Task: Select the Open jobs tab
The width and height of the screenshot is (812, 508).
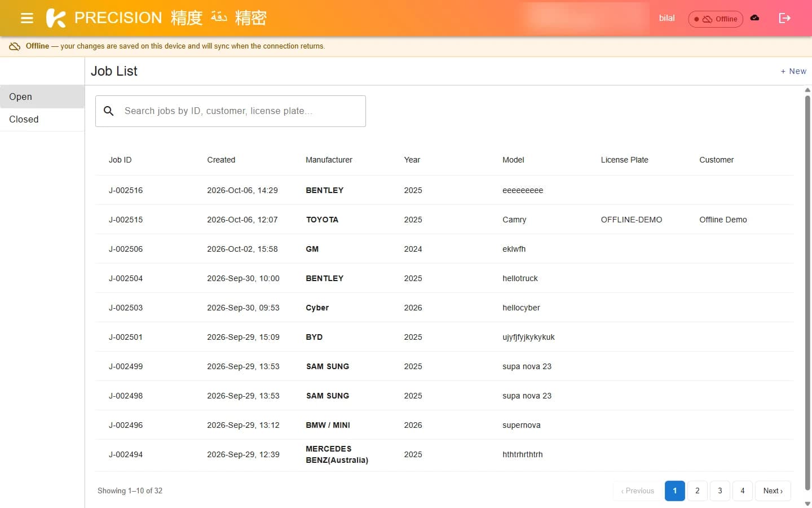Action: click(42, 97)
